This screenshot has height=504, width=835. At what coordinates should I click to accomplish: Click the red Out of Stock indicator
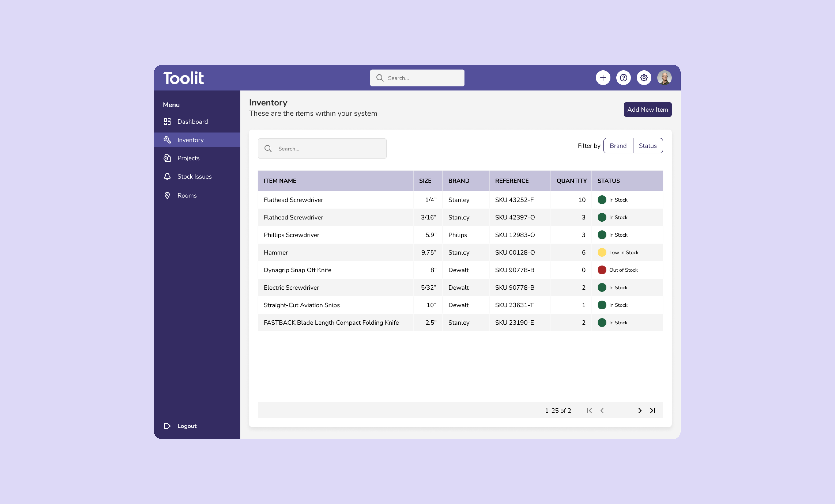tap(601, 270)
